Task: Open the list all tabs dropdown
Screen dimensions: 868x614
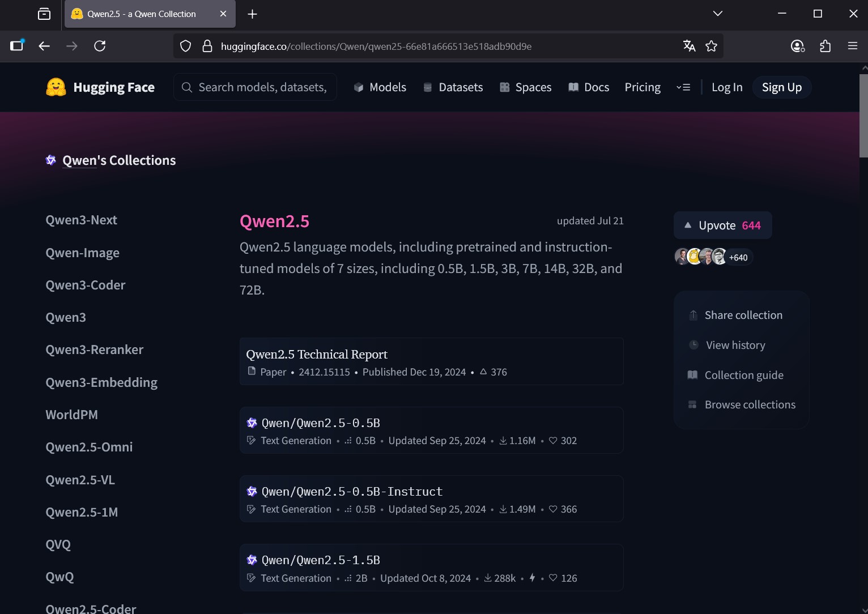Action: 718,14
